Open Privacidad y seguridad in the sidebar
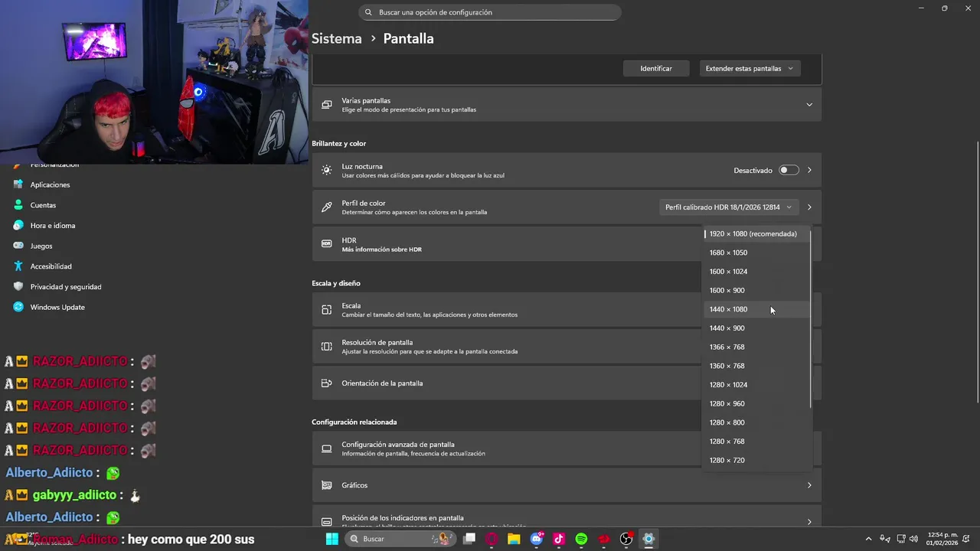Screen dimensions: 980x551 66,287
